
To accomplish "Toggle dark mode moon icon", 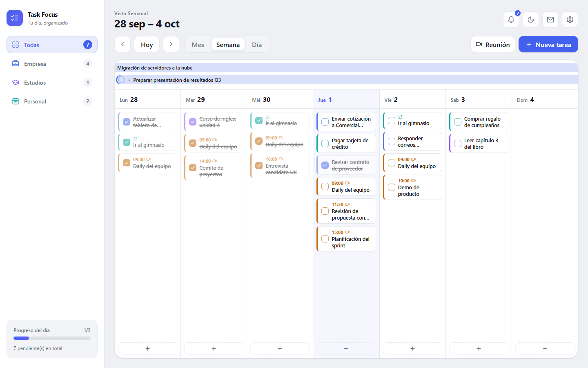I will (530, 20).
